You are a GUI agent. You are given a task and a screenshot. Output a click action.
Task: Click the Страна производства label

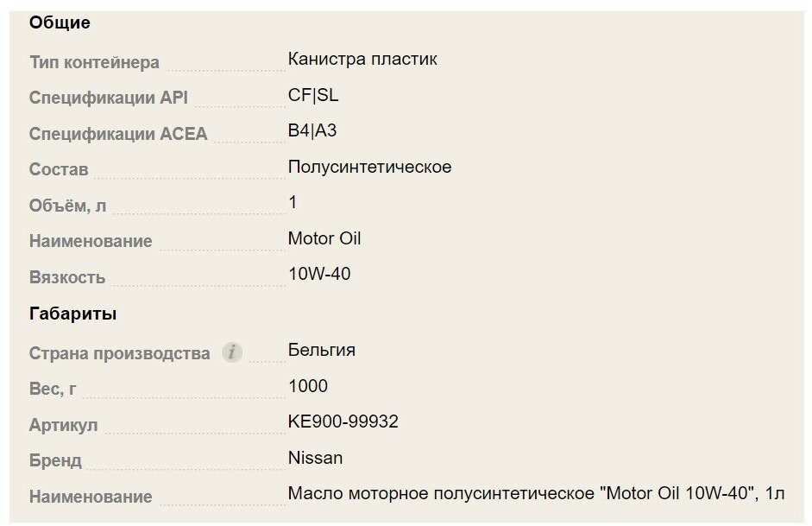(120, 353)
